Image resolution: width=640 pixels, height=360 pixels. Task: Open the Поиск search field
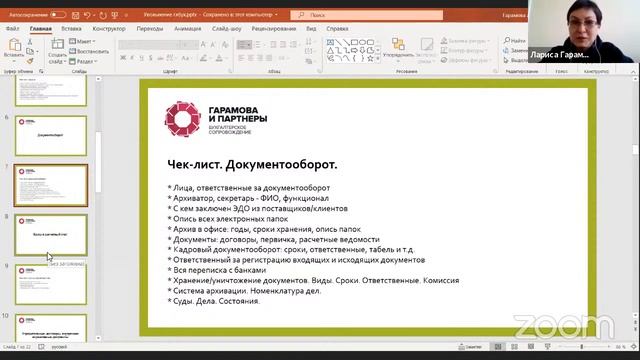pos(367,15)
